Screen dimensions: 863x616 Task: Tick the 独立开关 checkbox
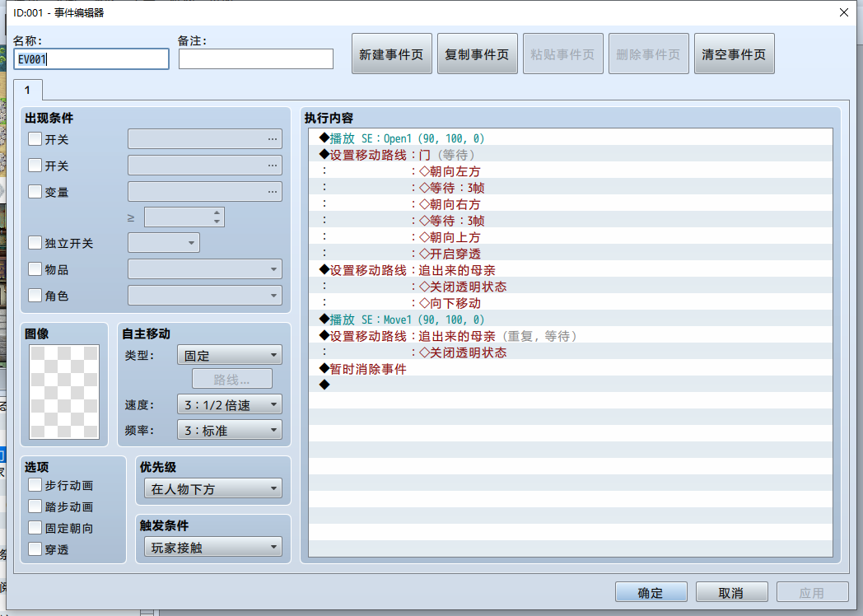[35, 243]
